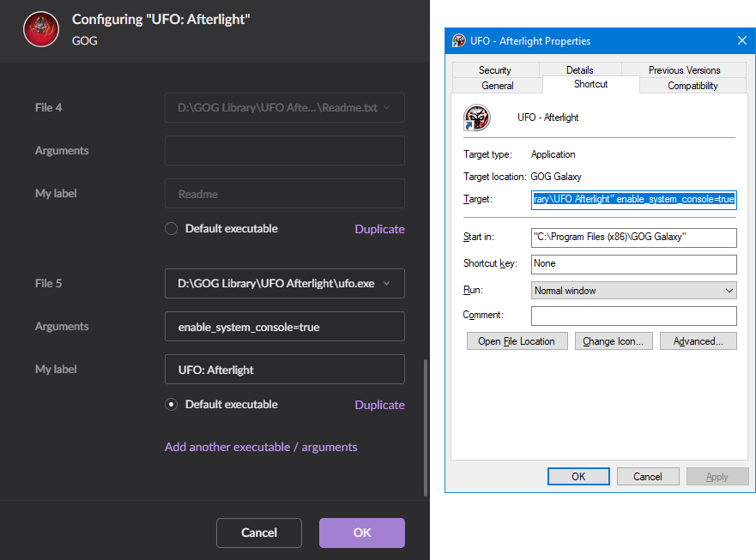This screenshot has height=560, width=756.
Task: Click Add another executable / arguments link
Action: click(261, 447)
